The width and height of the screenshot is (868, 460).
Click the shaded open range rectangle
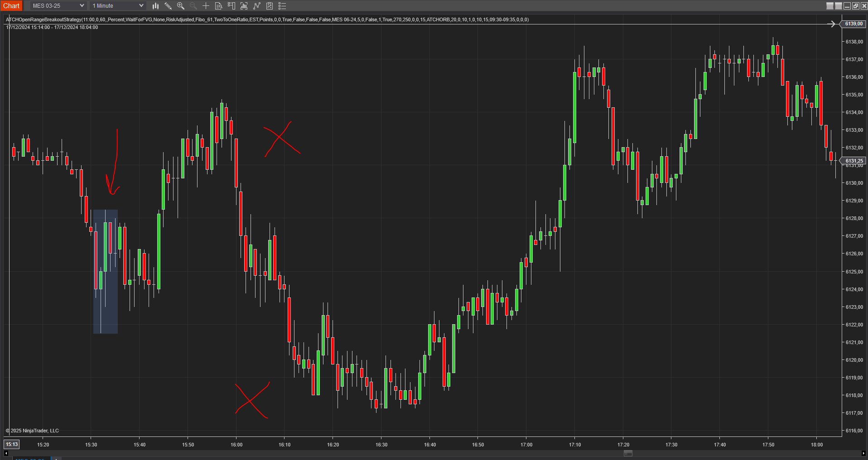[106, 272]
